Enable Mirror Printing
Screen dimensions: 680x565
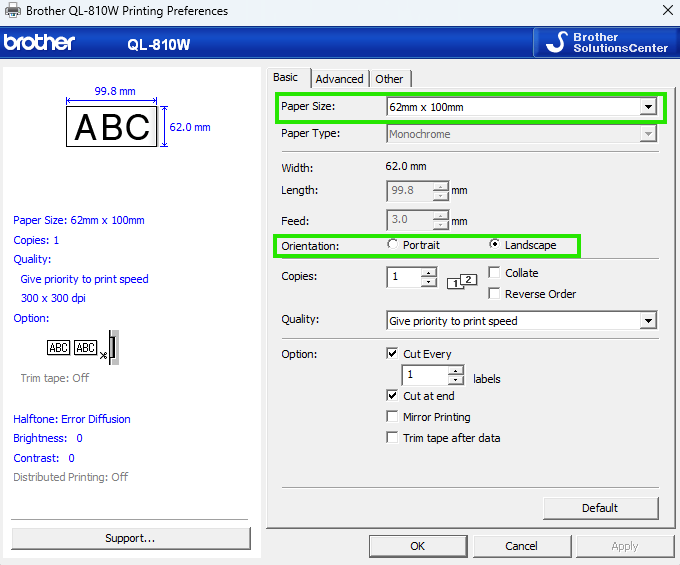point(392,417)
